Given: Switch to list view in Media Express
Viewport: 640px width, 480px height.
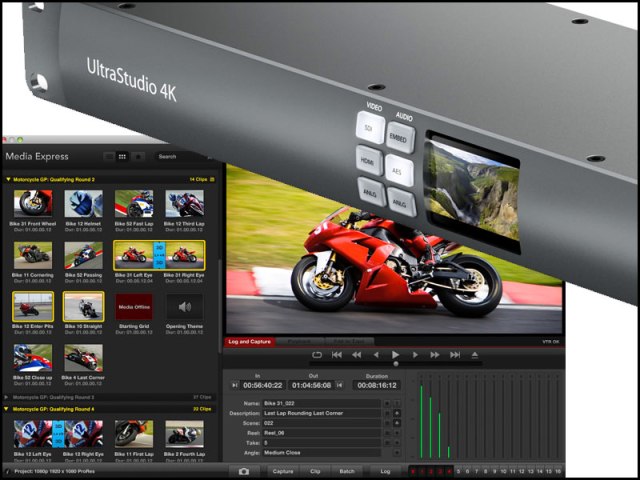Looking at the screenshot, I should coord(109,156).
